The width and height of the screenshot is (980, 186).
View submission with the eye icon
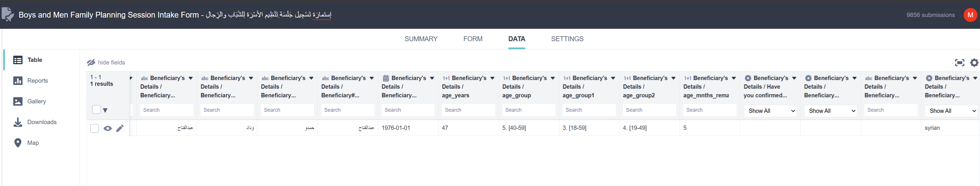pos(108,128)
